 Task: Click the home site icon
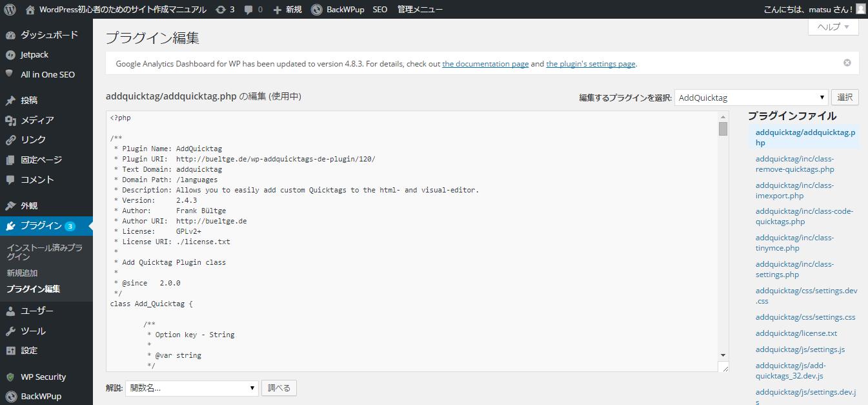[30, 10]
